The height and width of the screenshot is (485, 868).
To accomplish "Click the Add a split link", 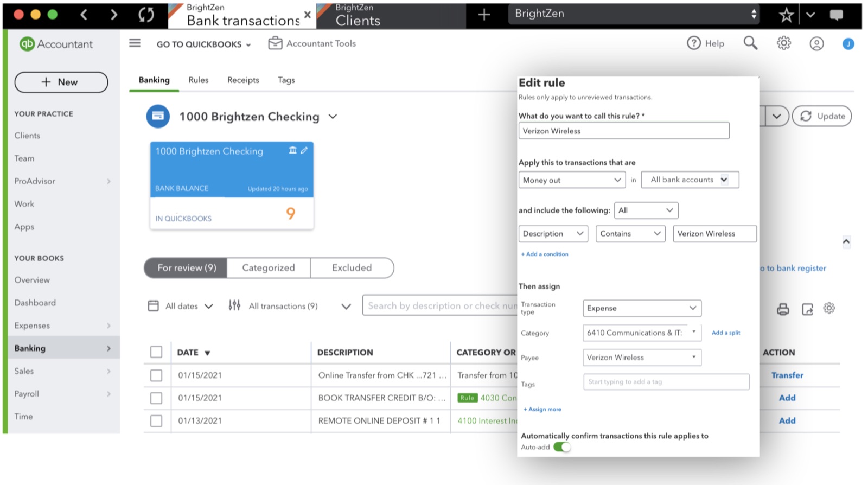I will coord(726,333).
